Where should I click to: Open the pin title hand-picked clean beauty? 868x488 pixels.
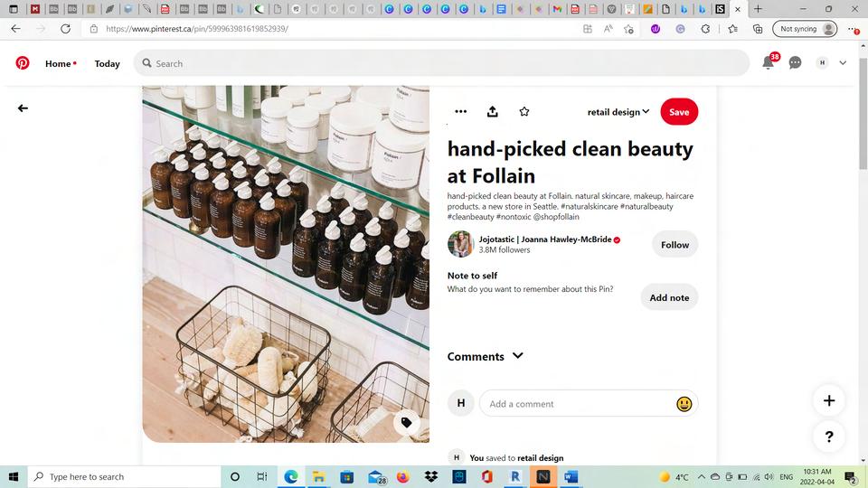pos(571,162)
